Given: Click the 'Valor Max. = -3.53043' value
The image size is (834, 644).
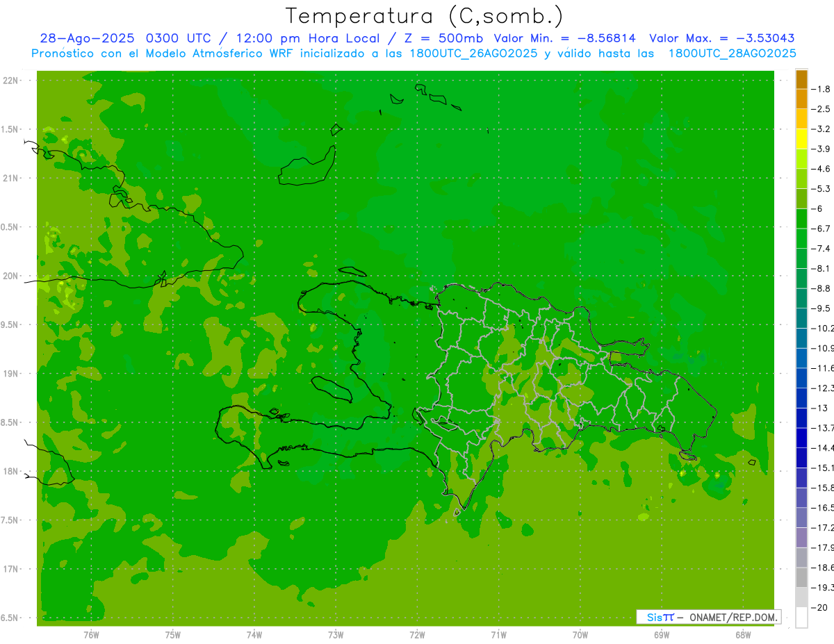Looking at the screenshot, I should 721,38.
